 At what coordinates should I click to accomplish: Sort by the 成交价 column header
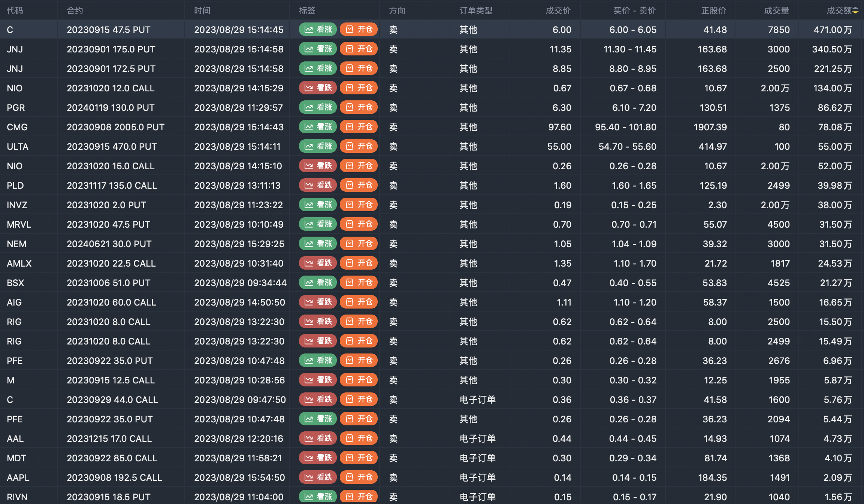[558, 10]
